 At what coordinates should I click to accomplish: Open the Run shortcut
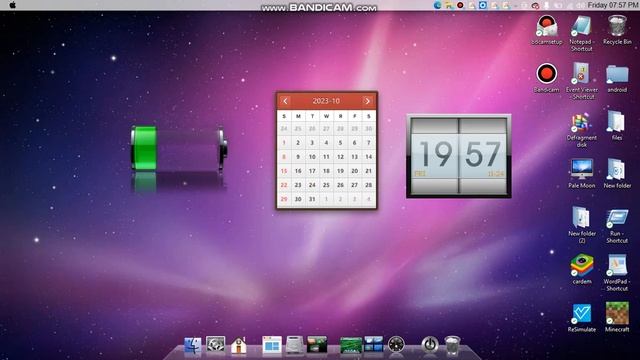617,226
